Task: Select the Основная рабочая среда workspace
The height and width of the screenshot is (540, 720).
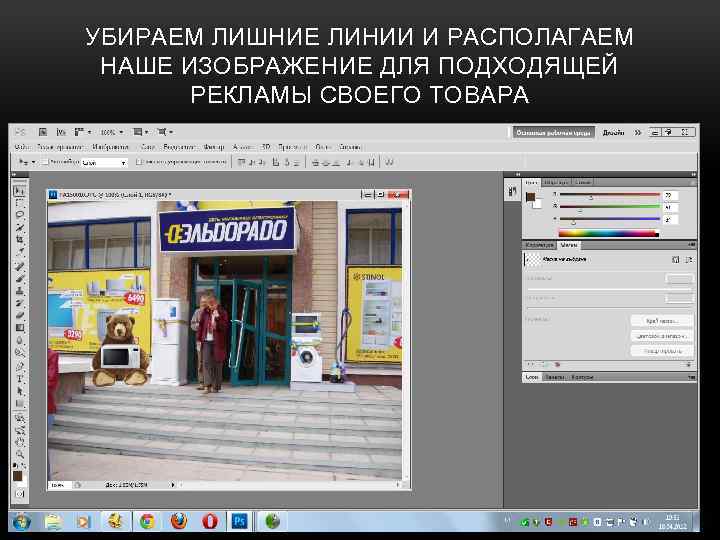Action: 553,133
